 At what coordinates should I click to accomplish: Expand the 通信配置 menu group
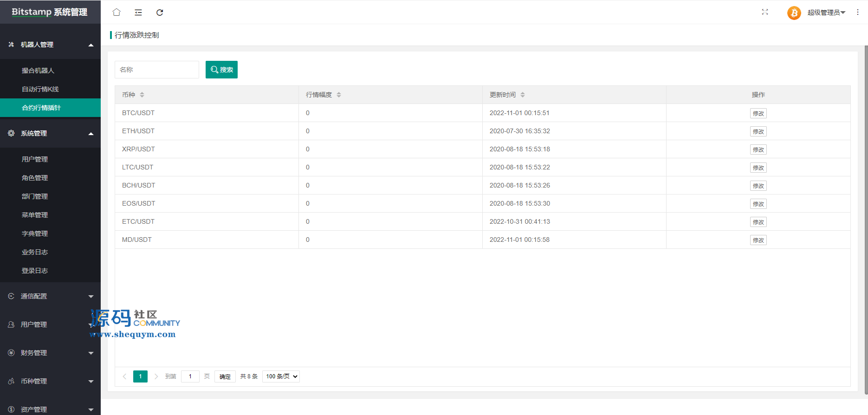click(50, 296)
